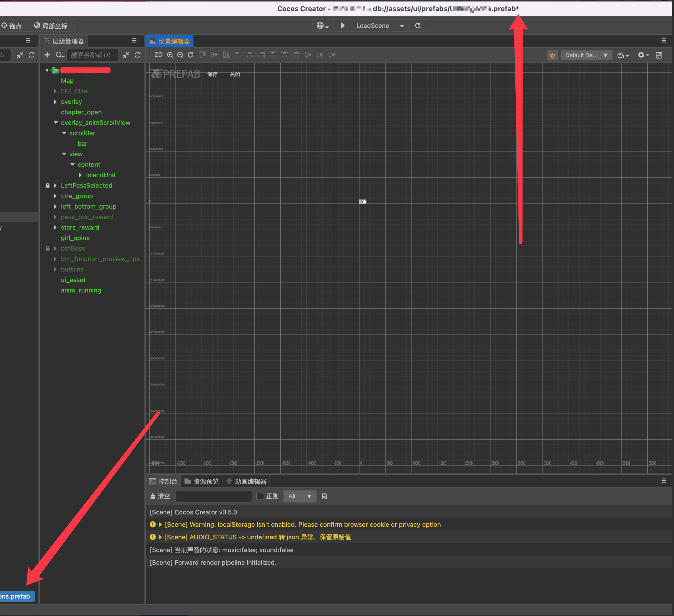Click 保存 to save the prefab
The width and height of the screenshot is (674, 616).
pyautogui.click(x=212, y=74)
